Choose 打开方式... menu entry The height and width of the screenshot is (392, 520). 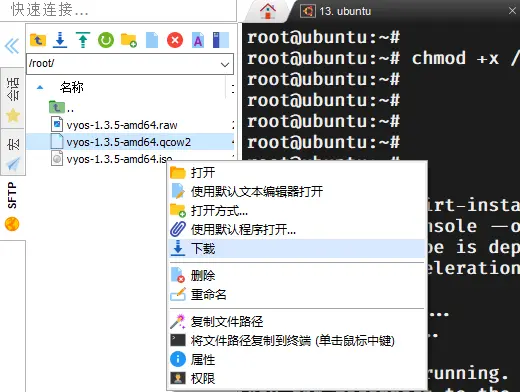(x=297, y=211)
